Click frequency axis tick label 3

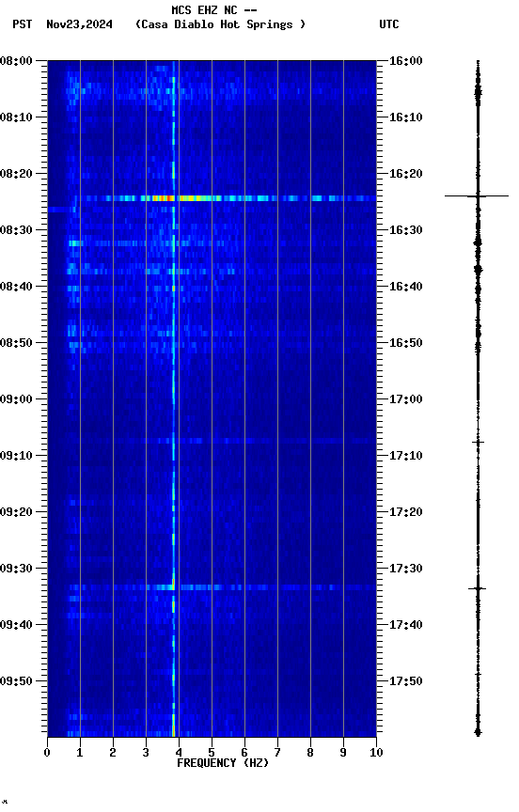(x=146, y=753)
